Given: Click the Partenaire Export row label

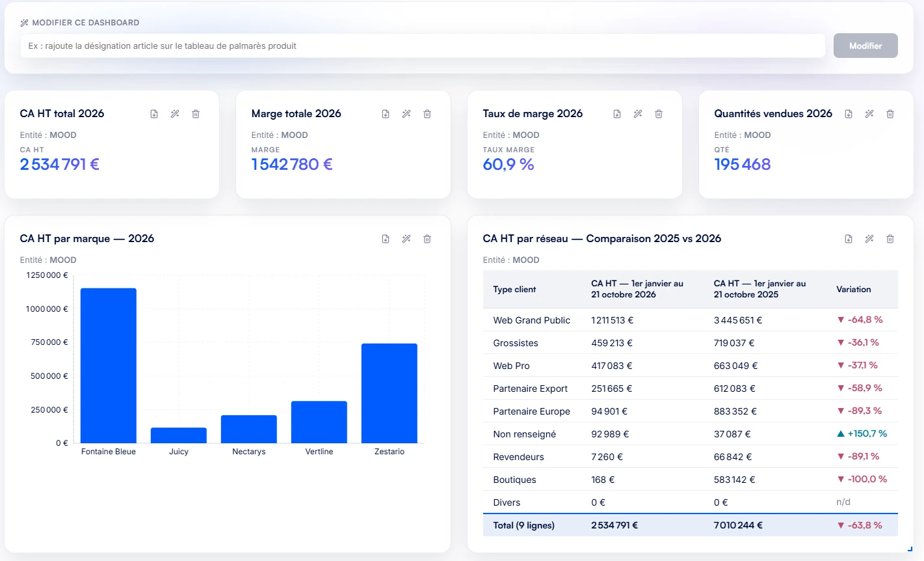Looking at the screenshot, I should [x=530, y=389].
